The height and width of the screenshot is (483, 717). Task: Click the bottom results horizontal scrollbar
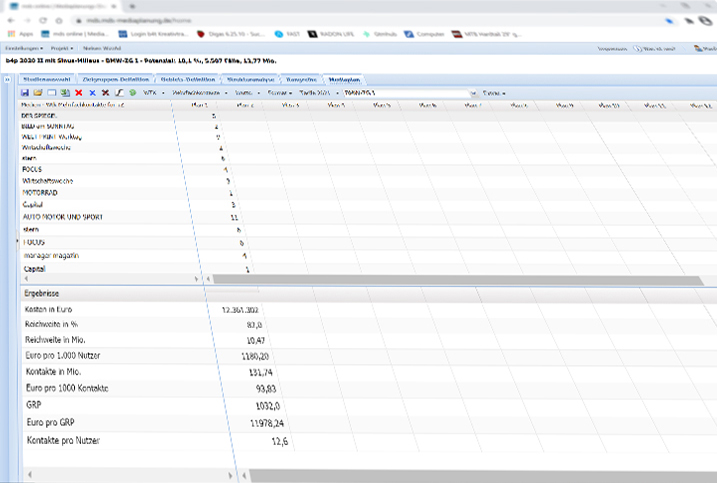point(482,476)
